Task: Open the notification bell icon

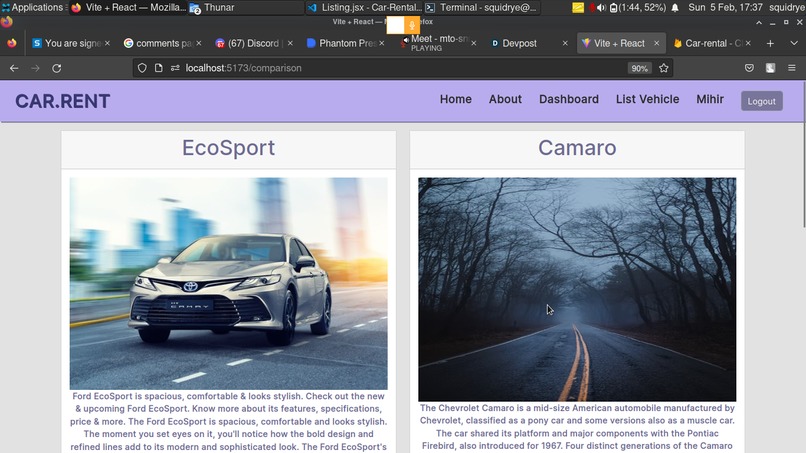Action: point(675,8)
